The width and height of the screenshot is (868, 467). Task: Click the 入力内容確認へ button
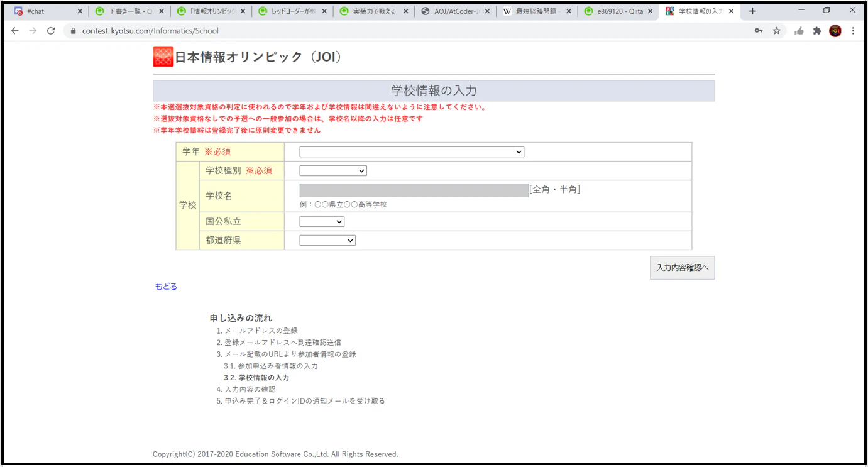tap(682, 268)
